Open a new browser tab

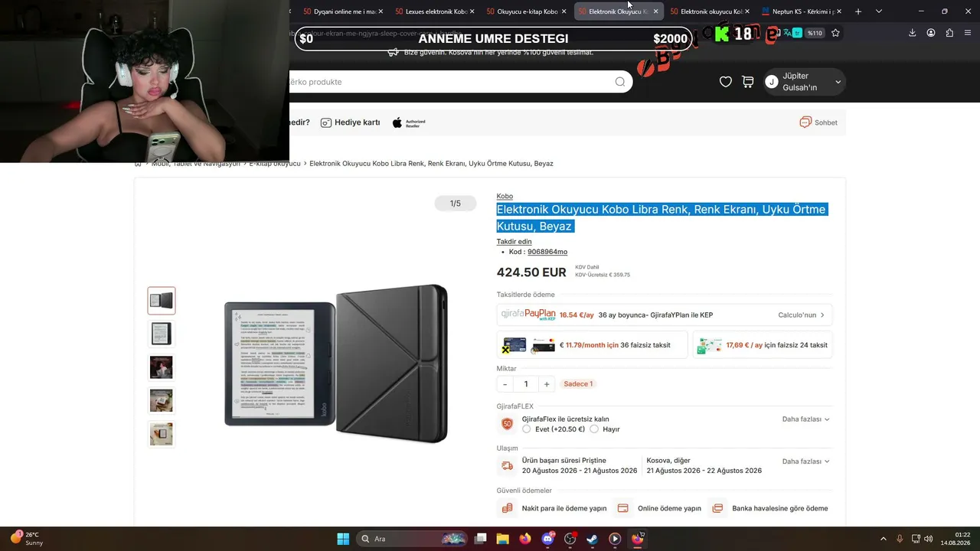click(x=858, y=11)
